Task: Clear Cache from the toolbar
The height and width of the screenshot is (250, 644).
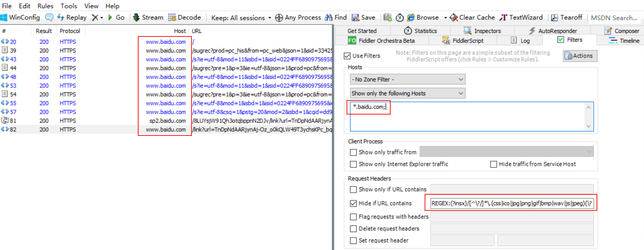Action: pyautogui.click(x=472, y=17)
